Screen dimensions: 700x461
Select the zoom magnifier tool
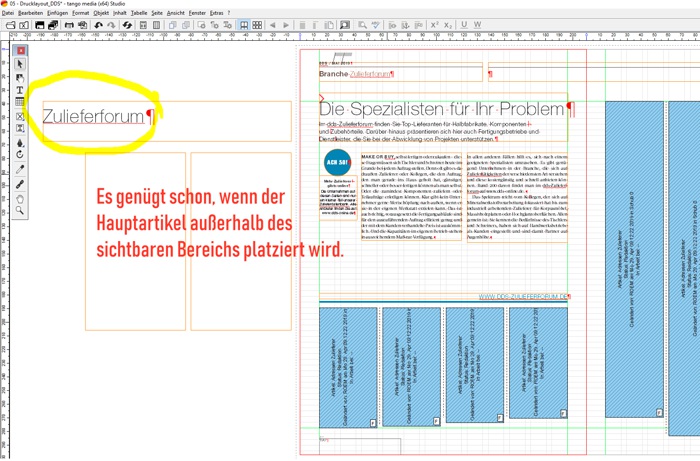coord(20,211)
